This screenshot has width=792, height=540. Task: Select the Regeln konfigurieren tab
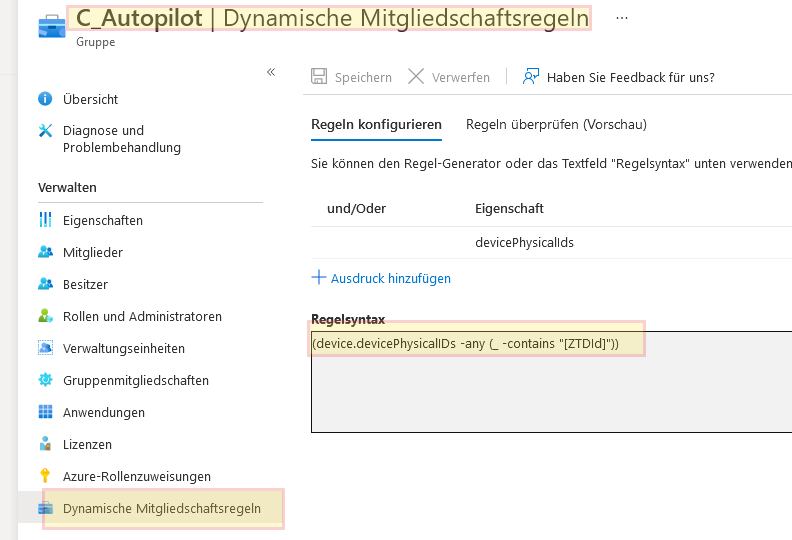376,125
